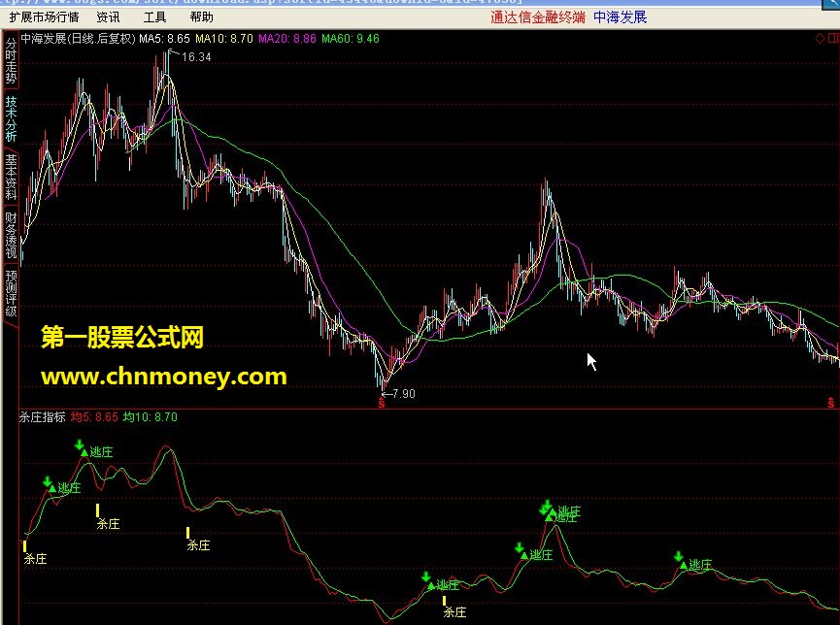Click the 均5: 8.65 indicator value
The width and height of the screenshot is (840, 625).
(94, 416)
